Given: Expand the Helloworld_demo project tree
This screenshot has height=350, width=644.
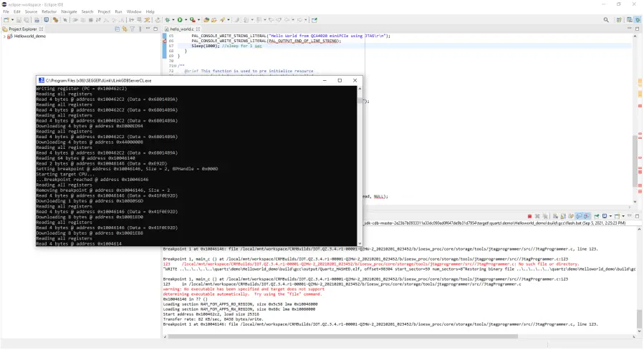Looking at the screenshot, I should point(4,36).
